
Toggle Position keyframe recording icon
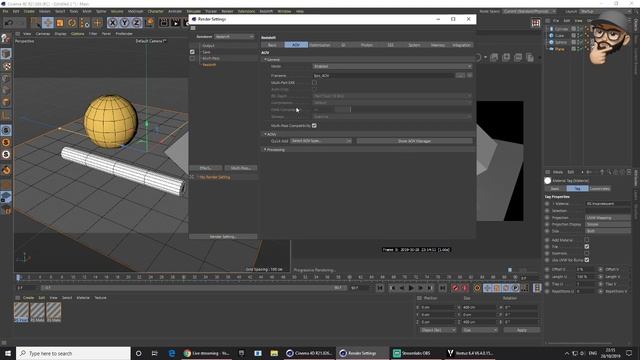coord(487,288)
